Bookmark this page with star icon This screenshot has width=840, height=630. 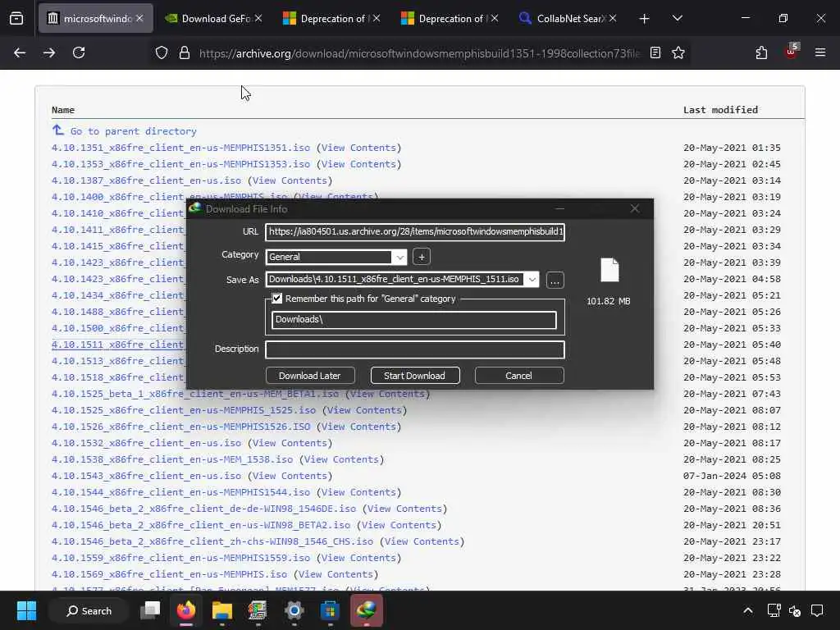click(678, 52)
